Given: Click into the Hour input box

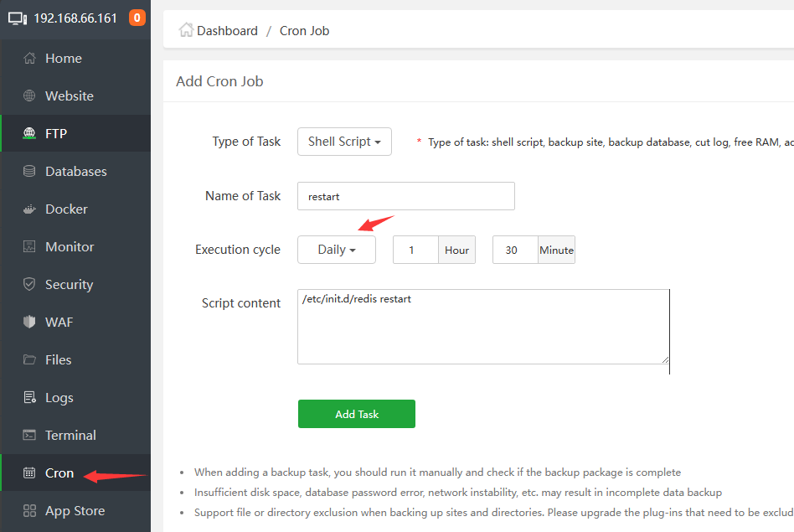Looking at the screenshot, I should coord(415,250).
